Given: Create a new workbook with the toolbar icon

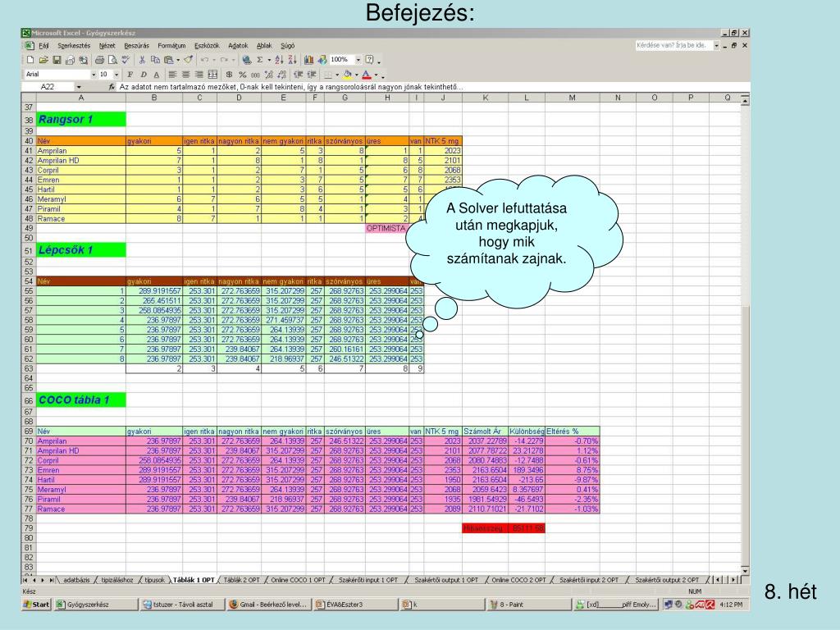Looking at the screenshot, I should (x=30, y=60).
